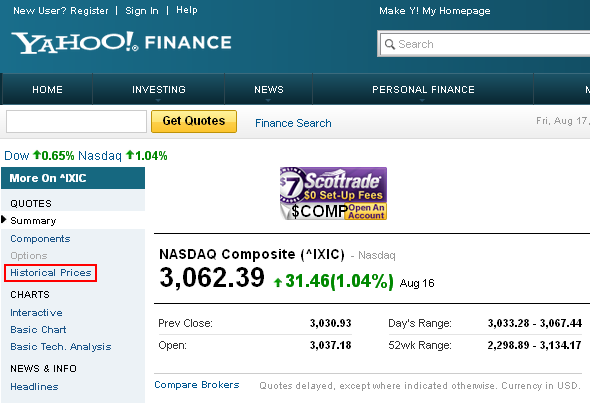Viewport: 591px width, 403px height.
Task: Click the Summary arrow marker in sidebar
Action: (4, 220)
